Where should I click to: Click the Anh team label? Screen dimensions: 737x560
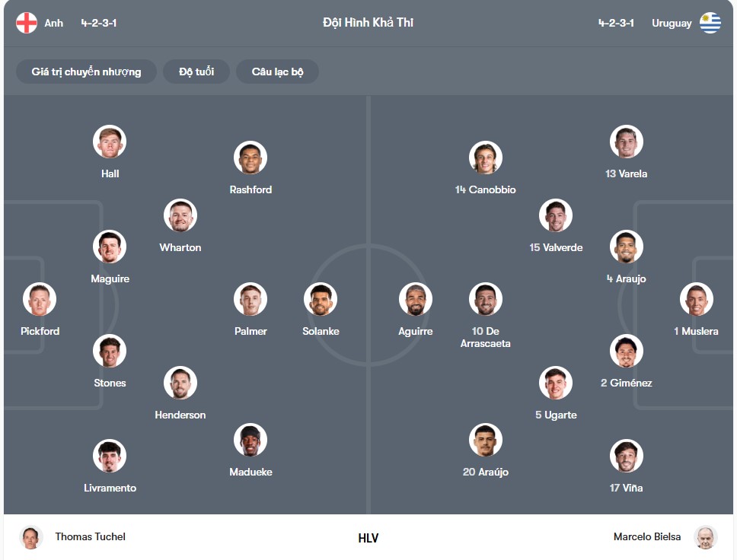pos(53,23)
